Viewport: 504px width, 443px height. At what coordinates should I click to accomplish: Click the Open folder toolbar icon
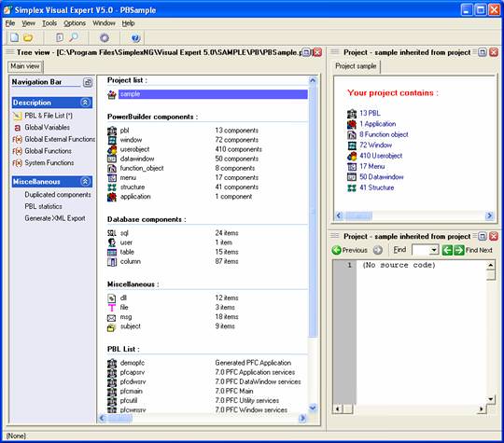click(28, 37)
